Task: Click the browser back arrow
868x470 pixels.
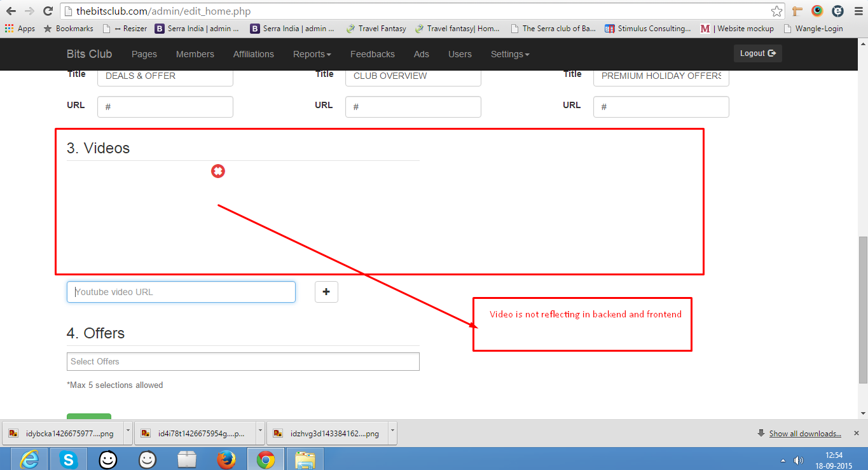Action: point(11,11)
